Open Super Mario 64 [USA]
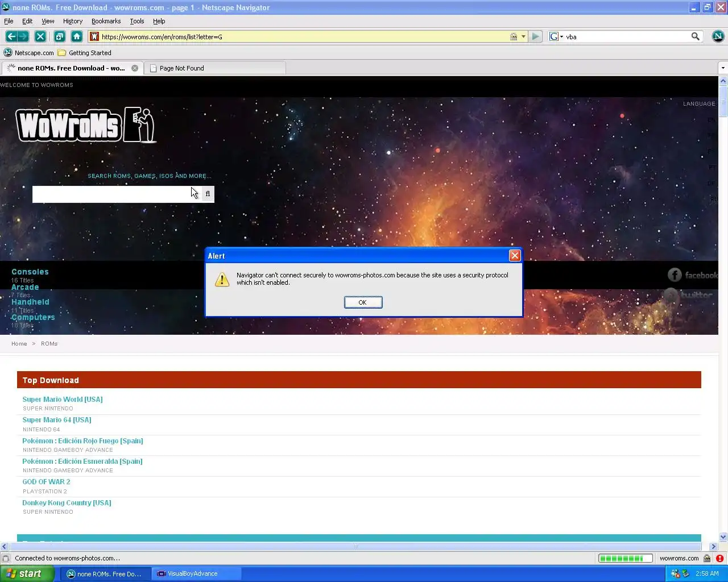 pyautogui.click(x=57, y=419)
